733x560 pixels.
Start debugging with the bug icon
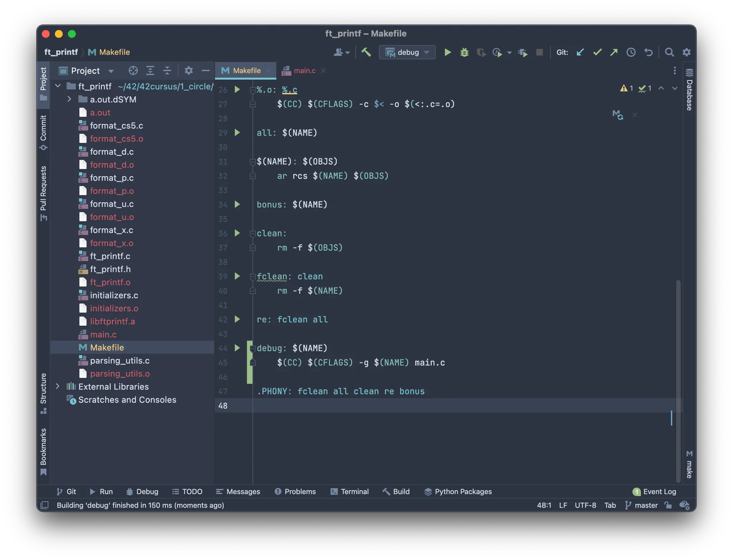point(464,52)
